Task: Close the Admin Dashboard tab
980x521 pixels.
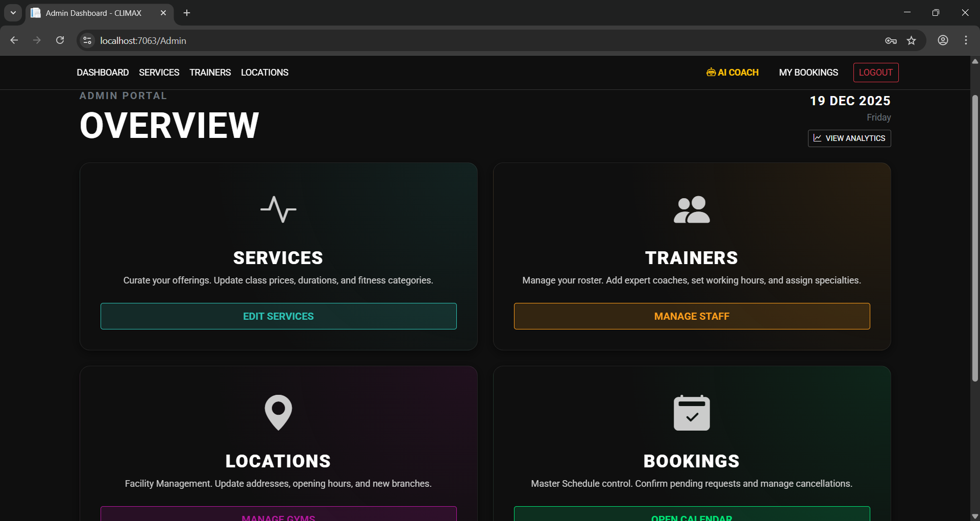Action: click(x=163, y=13)
